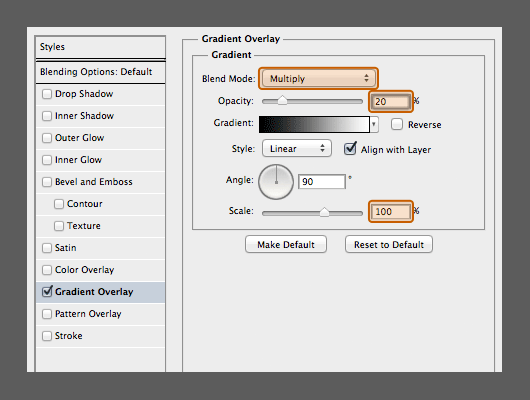Tick the Inner Shadow checkbox
Image resolution: width=530 pixels, height=400 pixels.
(47, 116)
